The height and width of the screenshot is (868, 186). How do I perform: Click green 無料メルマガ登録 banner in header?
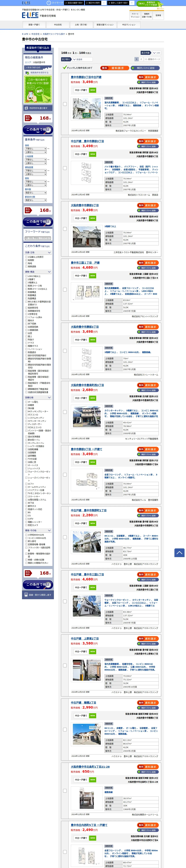click(x=150, y=4)
